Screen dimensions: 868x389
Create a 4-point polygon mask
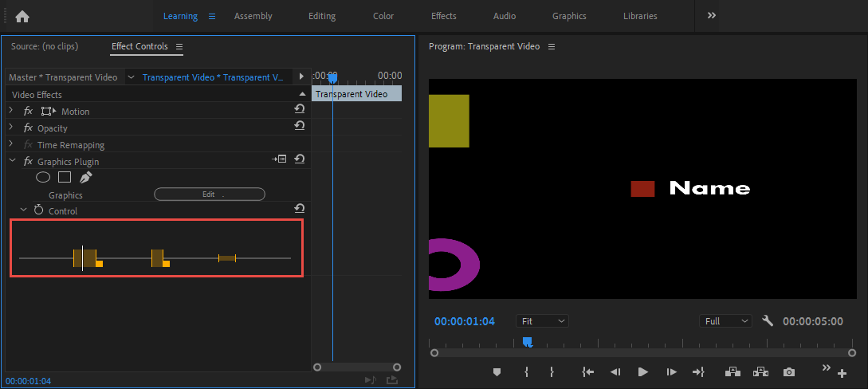[65, 177]
